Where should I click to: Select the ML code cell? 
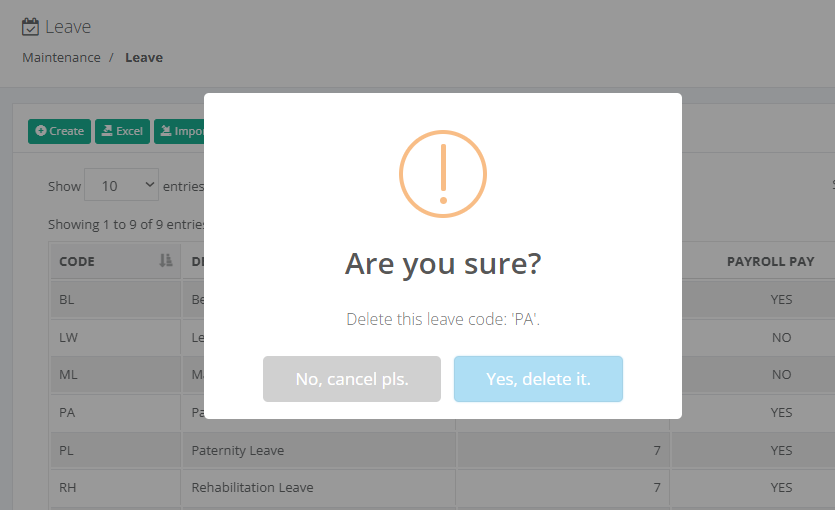click(115, 375)
